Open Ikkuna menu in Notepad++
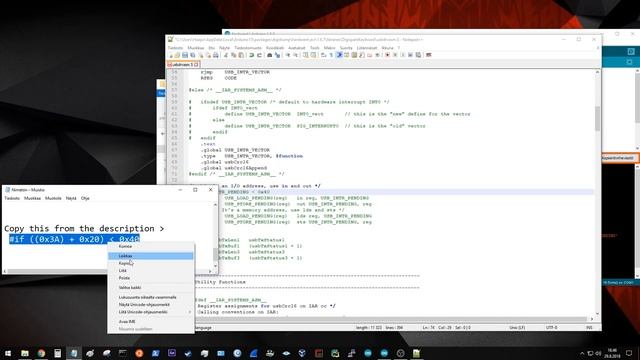This screenshot has width=640, height=360. pos(387,48)
